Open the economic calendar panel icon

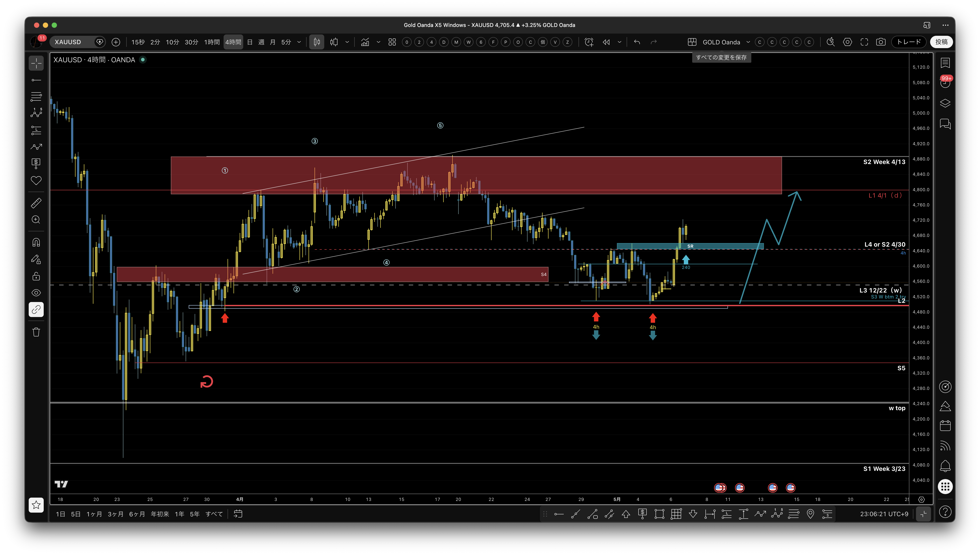(x=945, y=425)
